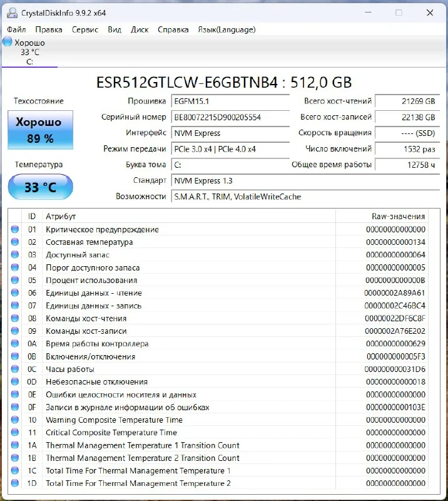
Task: Click status orb for 11 Critical Composite Temperature Time
Action: coord(14,432)
